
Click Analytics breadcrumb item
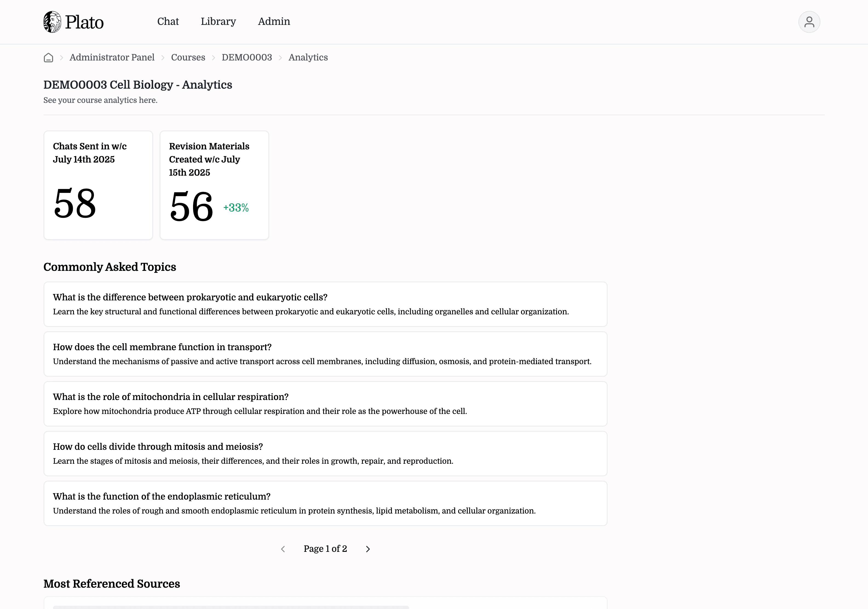coord(308,57)
